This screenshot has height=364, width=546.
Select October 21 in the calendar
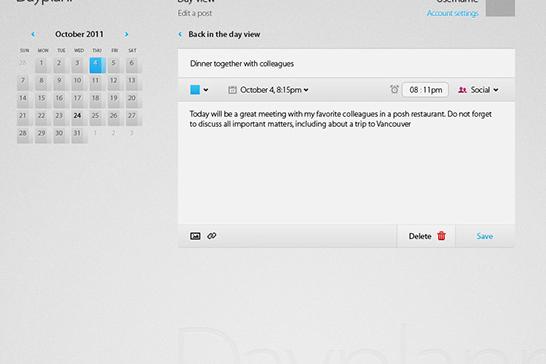[25, 118]
